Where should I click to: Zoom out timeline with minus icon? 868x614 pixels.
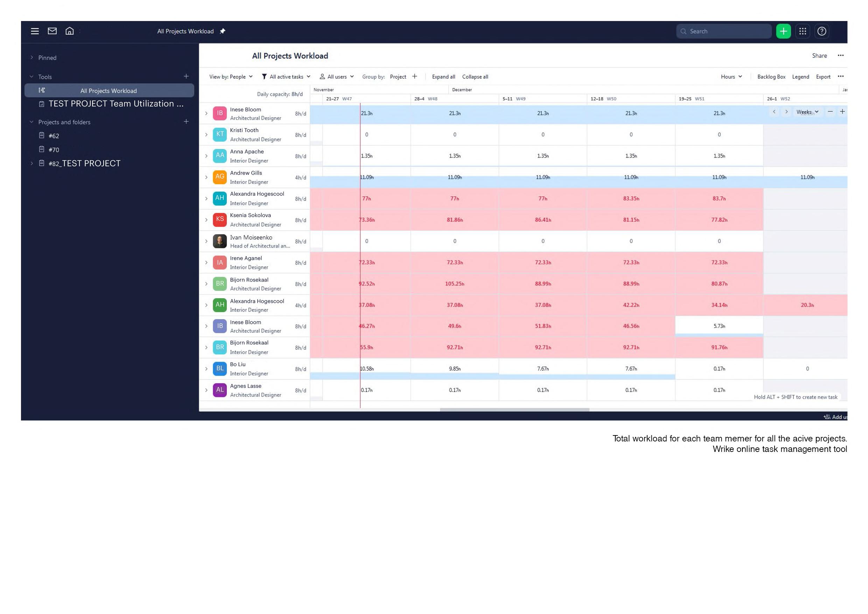[830, 112]
